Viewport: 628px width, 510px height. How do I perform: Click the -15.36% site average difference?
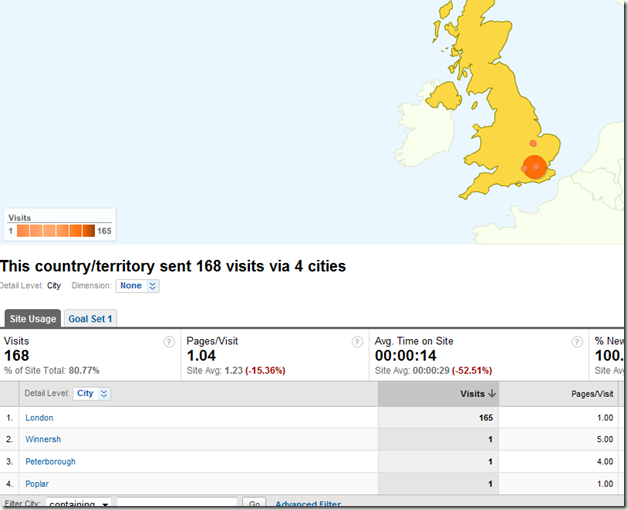265,371
